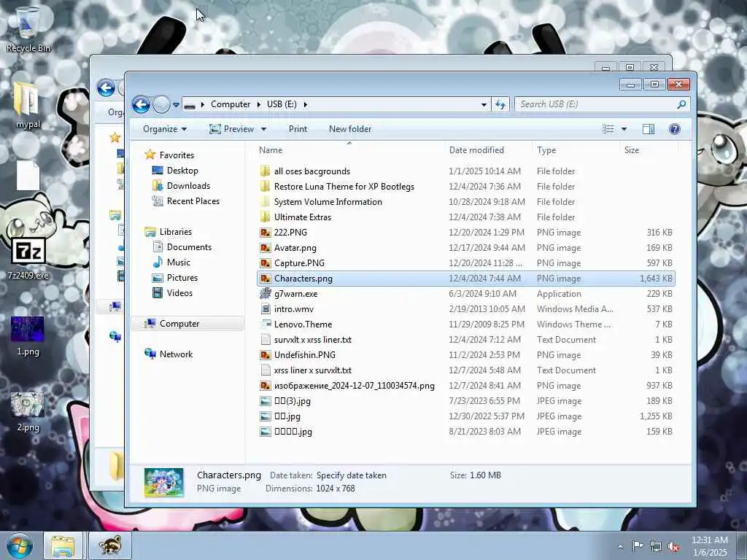Open Music library in sidebar
Viewport: 747px width, 560px height.
coord(178,262)
